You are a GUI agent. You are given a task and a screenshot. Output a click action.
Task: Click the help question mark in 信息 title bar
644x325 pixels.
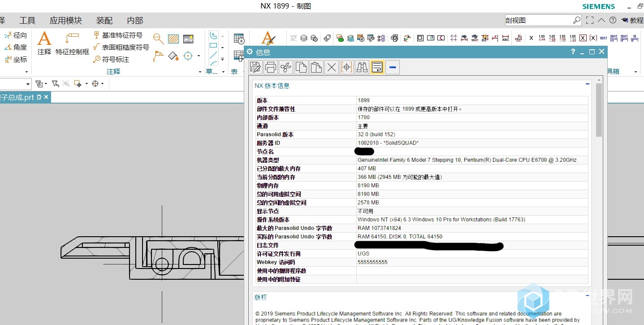(573, 52)
